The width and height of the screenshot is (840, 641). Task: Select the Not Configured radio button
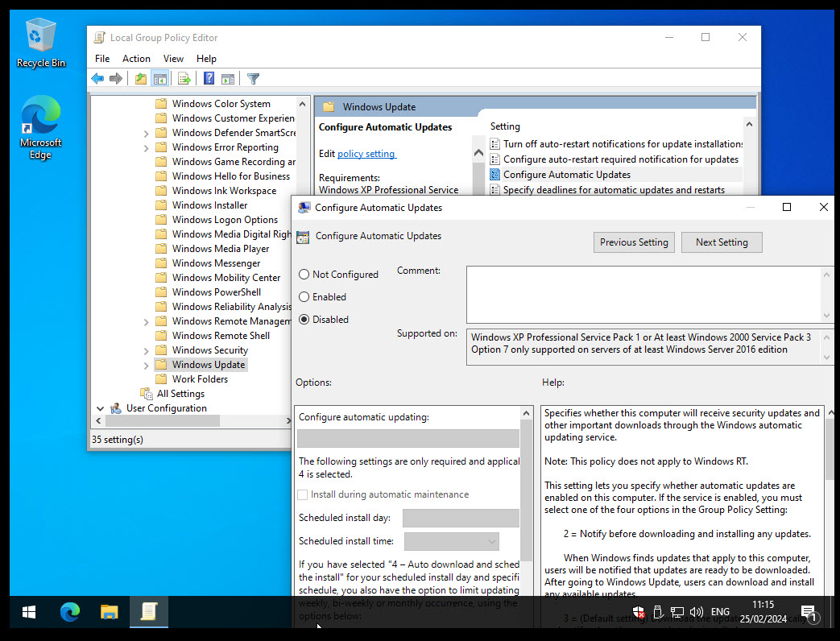coord(303,274)
